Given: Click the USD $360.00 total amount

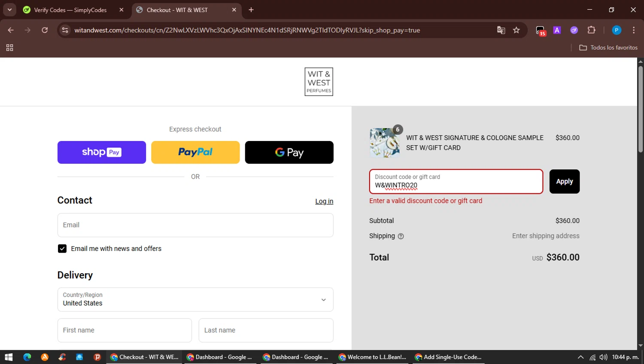Looking at the screenshot, I should click(x=556, y=257).
